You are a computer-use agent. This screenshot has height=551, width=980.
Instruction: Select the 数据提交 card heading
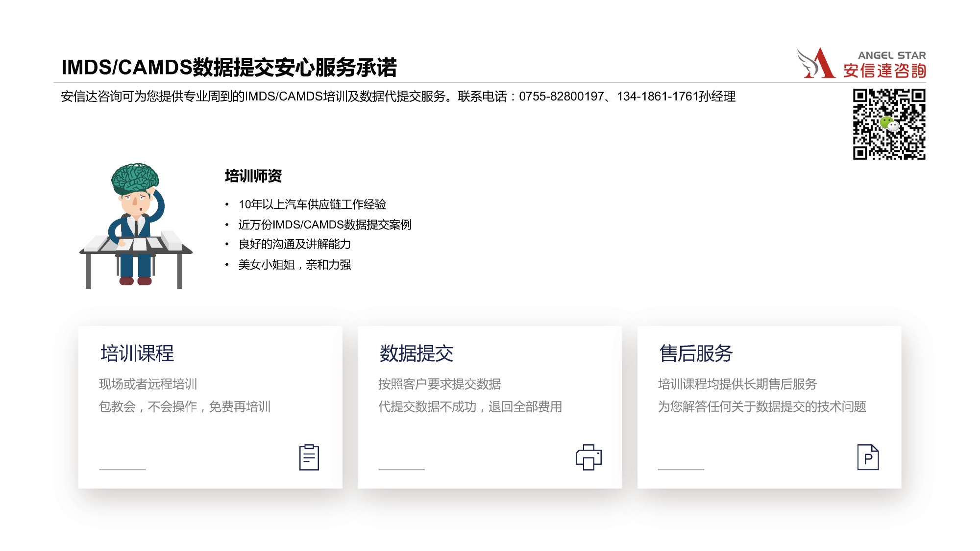coord(416,353)
